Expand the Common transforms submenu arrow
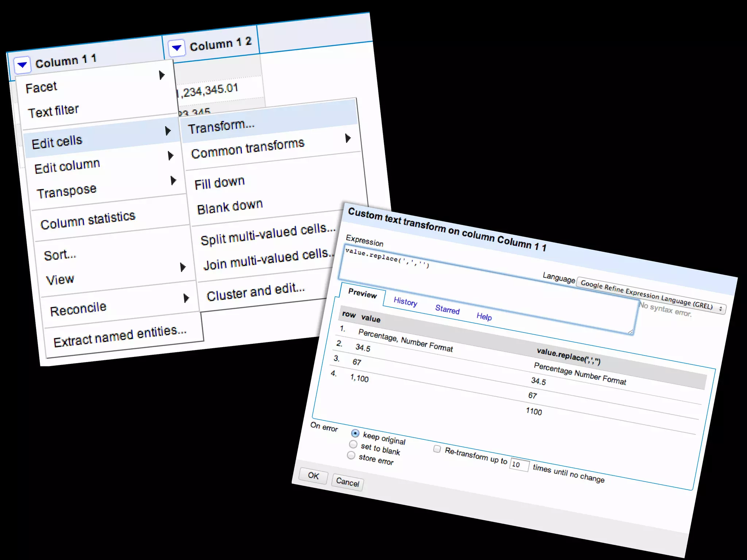Viewport: 747px width, 560px height. [x=348, y=138]
